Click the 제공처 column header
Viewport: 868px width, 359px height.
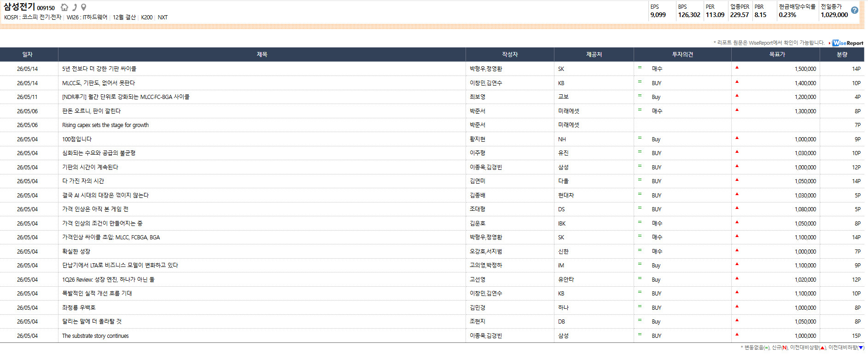pos(594,54)
